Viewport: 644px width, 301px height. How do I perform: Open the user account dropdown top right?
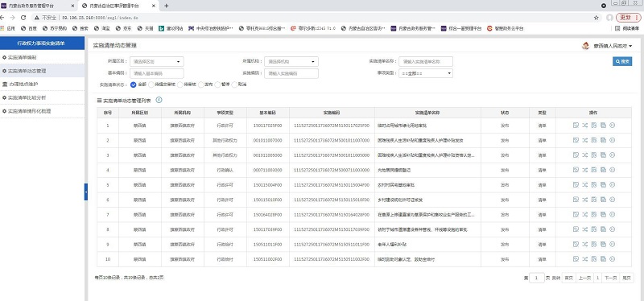[x=613, y=46]
